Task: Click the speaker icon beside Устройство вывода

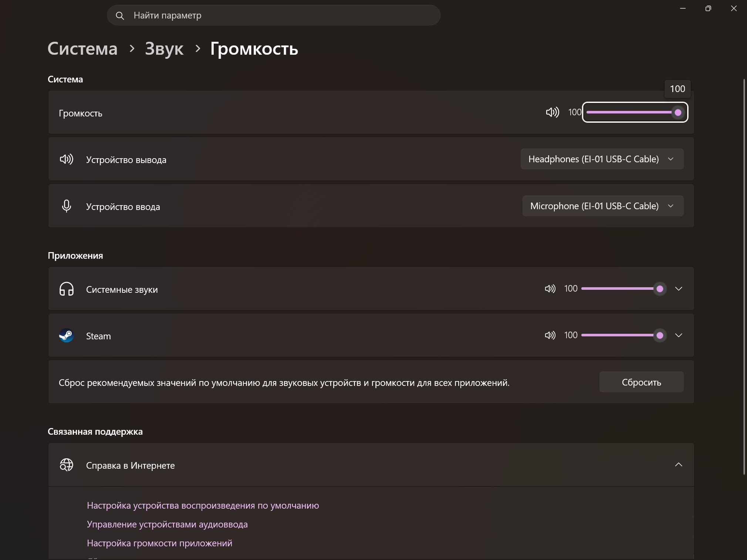Action: click(67, 159)
